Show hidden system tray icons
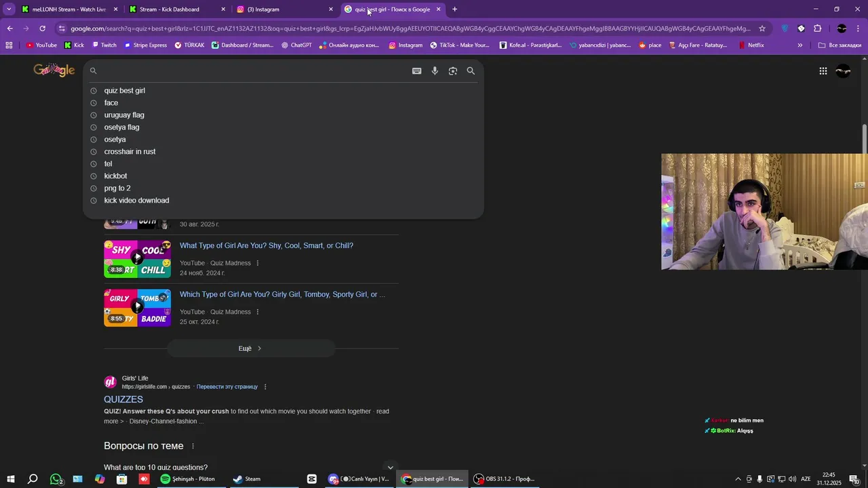Viewport: 868px width, 488px height. (738, 479)
